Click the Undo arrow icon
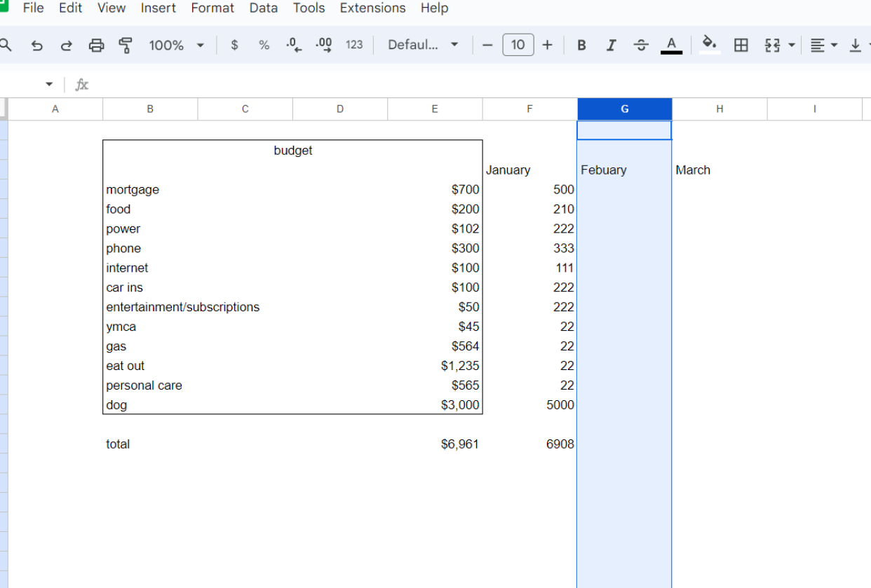Screen dimensions: 871x588 tap(37, 45)
